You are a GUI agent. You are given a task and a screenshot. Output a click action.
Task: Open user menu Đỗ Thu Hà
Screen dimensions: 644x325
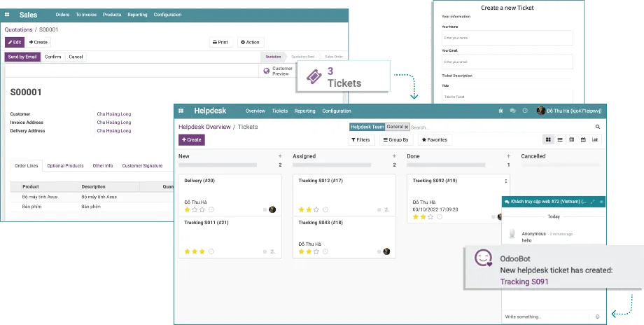[x=569, y=111]
